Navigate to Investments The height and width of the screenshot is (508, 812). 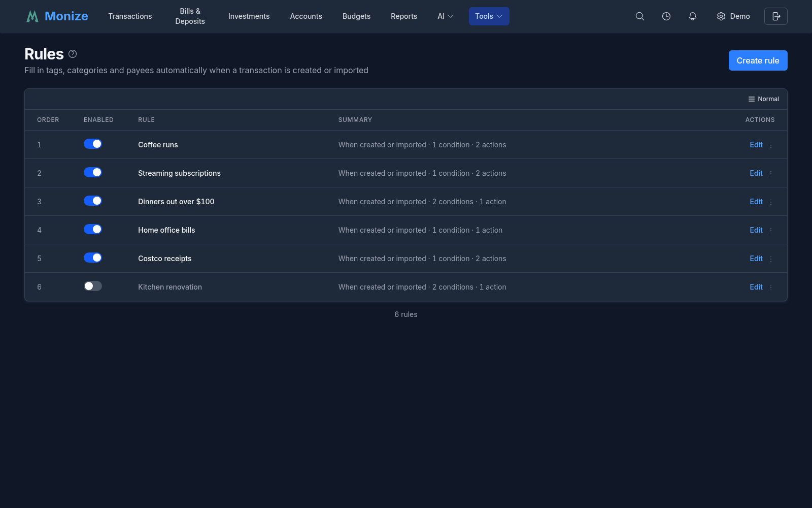(x=249, y=16)
